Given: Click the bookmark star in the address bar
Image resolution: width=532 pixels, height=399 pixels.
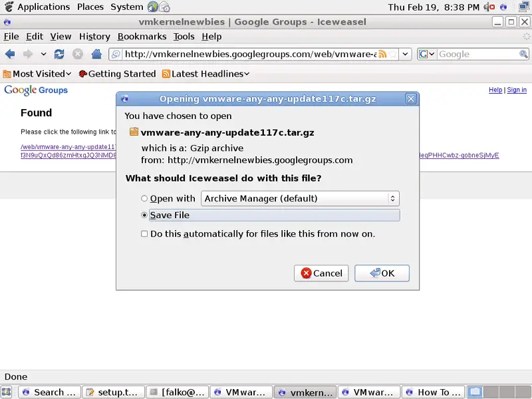Looking at the screenshot, I should point(393,55).
